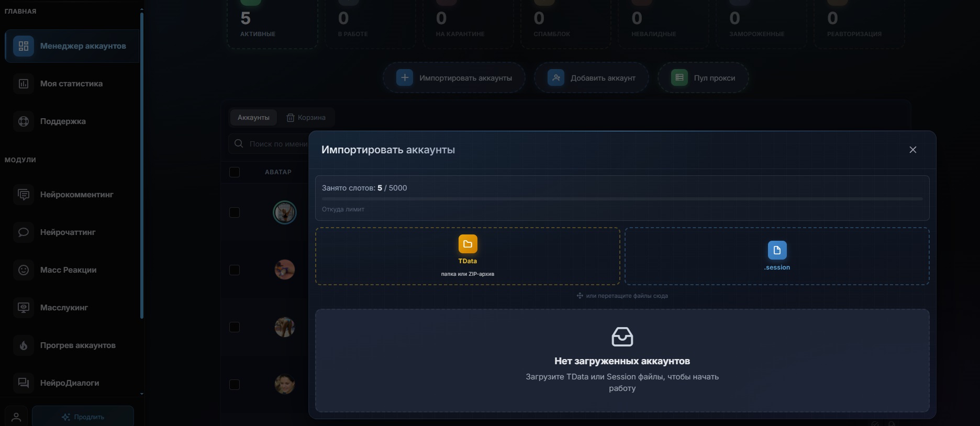Tick the checkbox of the second account row

click(235, 270)
